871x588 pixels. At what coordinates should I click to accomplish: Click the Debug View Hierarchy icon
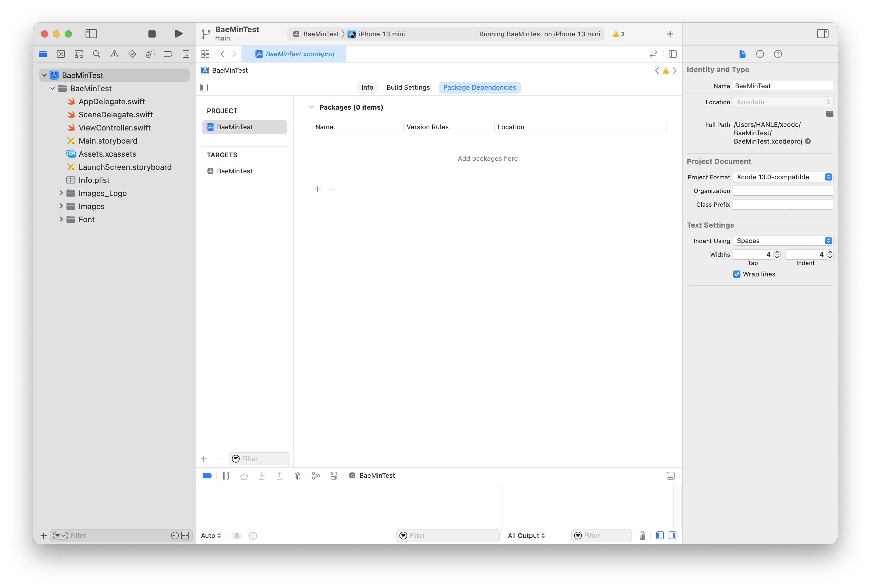298,476
